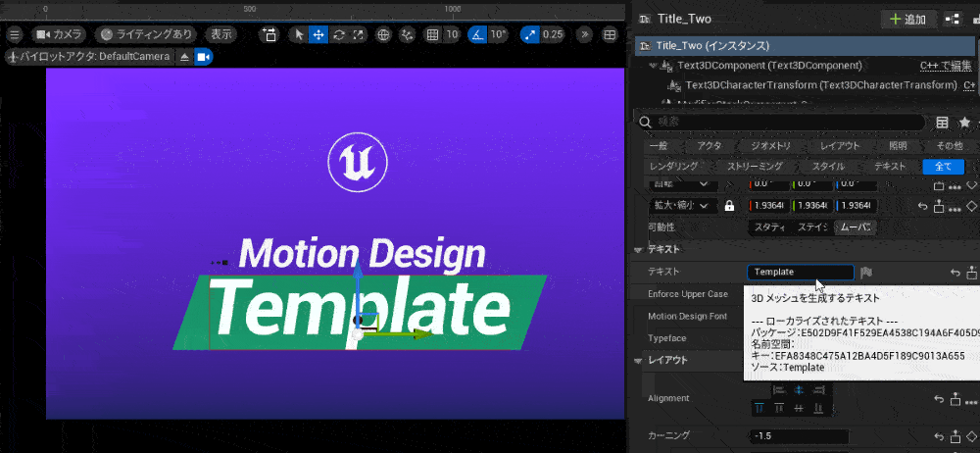Toggle rotation angle snapping
The image size is (980, 453).
(477, 34)
